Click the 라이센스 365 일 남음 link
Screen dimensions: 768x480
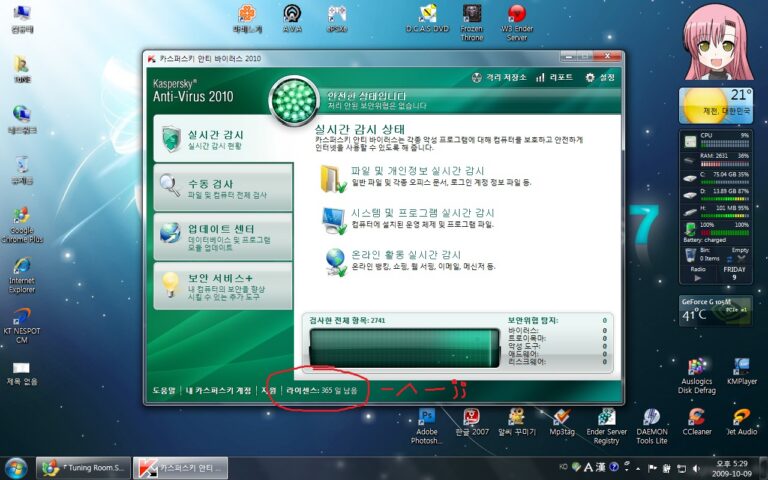pyautogui.click(x=322, y=390)
